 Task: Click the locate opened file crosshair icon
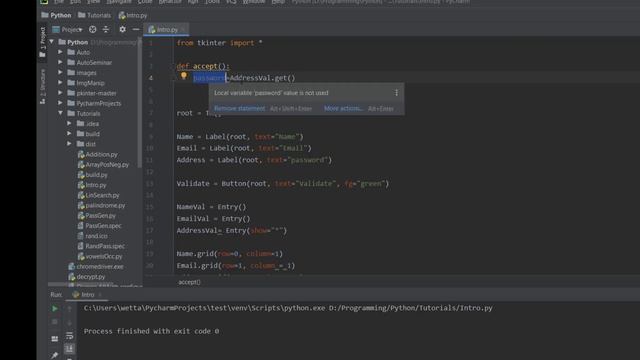tap(93, 29)
